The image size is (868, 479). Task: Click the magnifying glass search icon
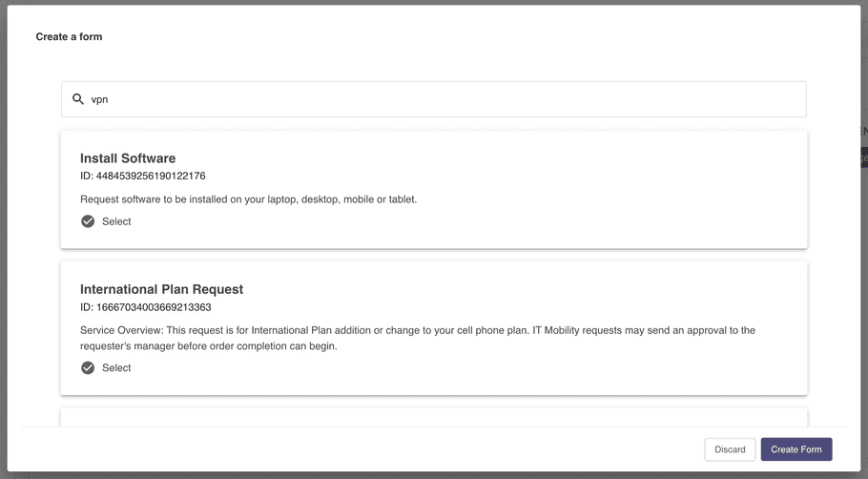tap(78, 99)
